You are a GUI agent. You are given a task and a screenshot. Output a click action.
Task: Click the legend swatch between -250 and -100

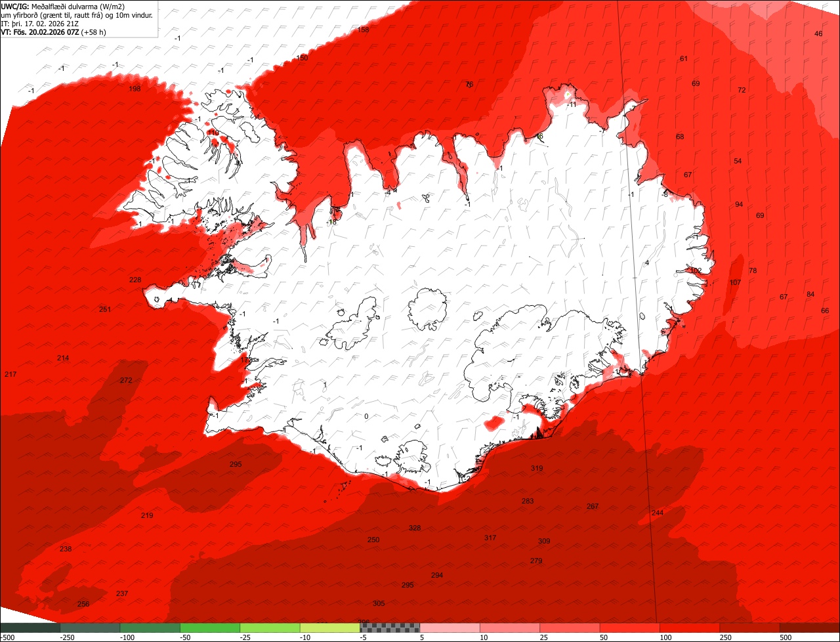[90, 628]
